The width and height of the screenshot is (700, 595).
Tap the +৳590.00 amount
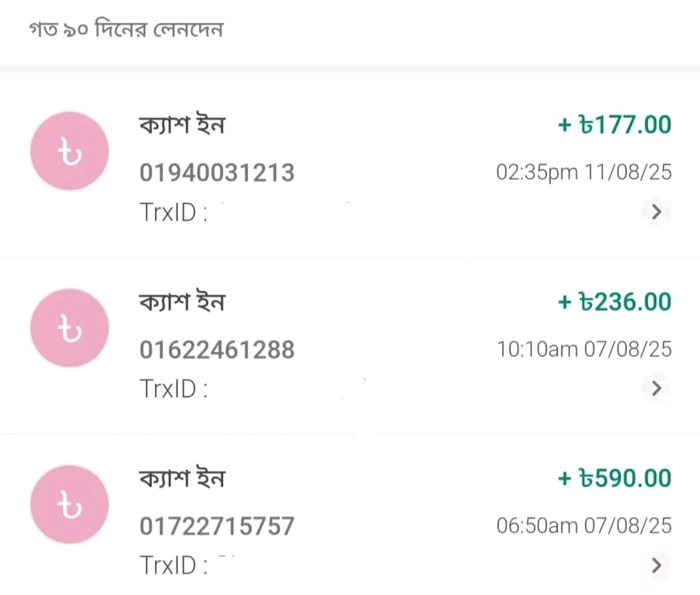(x=614, y=478)
